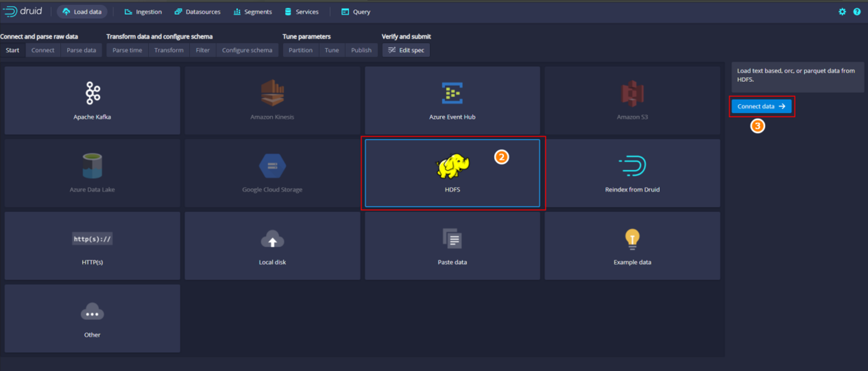The image size is (868, 371).
Task: Click the Local disk label
Action: (x=273, y=262)
